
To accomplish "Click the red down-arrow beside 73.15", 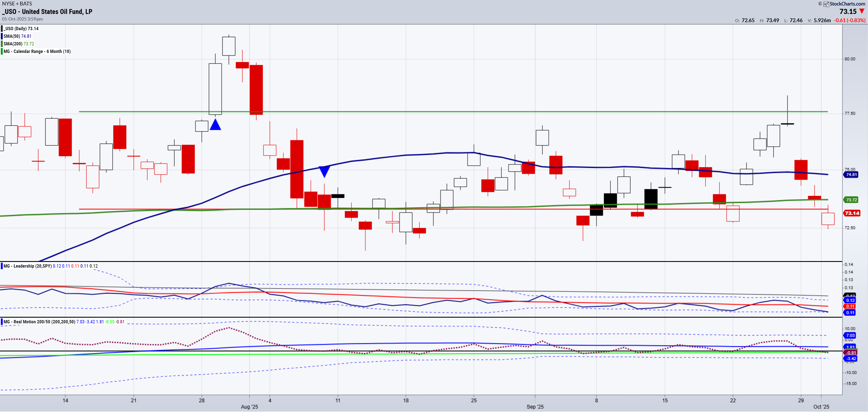I will (862, 11).
